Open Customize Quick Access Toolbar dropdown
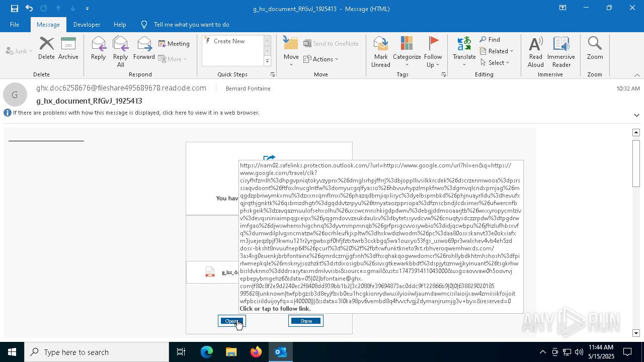This screenshot has height=362, width=644. point(88,9)
